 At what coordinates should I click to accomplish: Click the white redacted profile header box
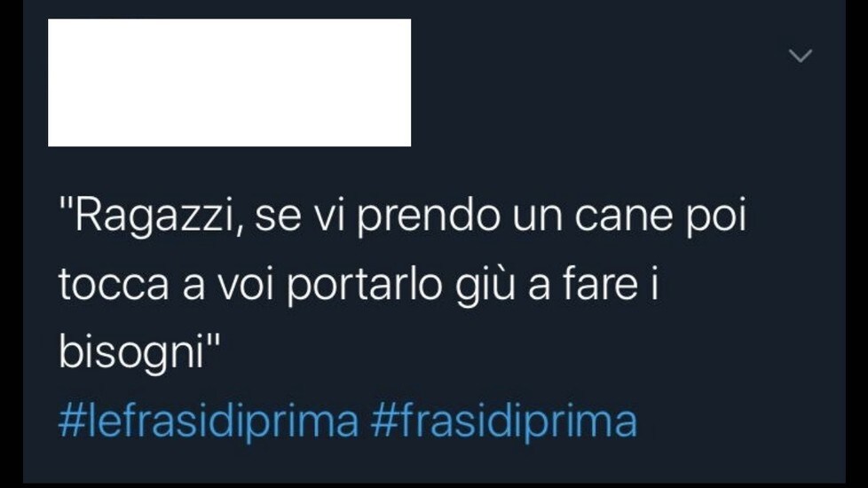click(229, 83)
